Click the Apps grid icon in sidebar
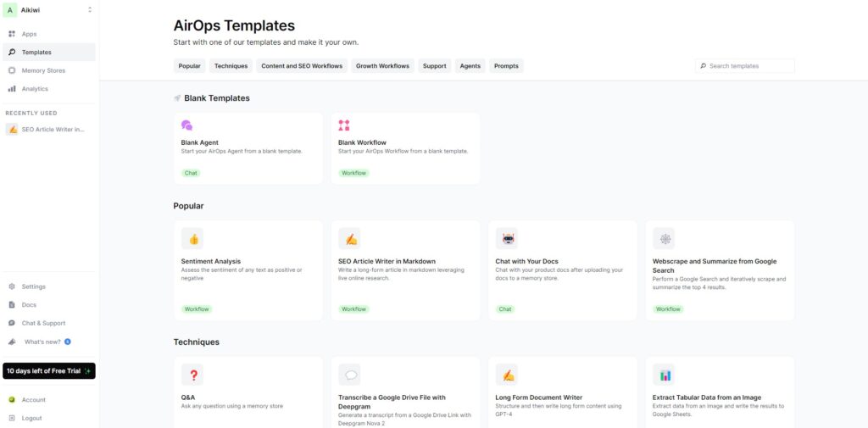 [12, 34]
